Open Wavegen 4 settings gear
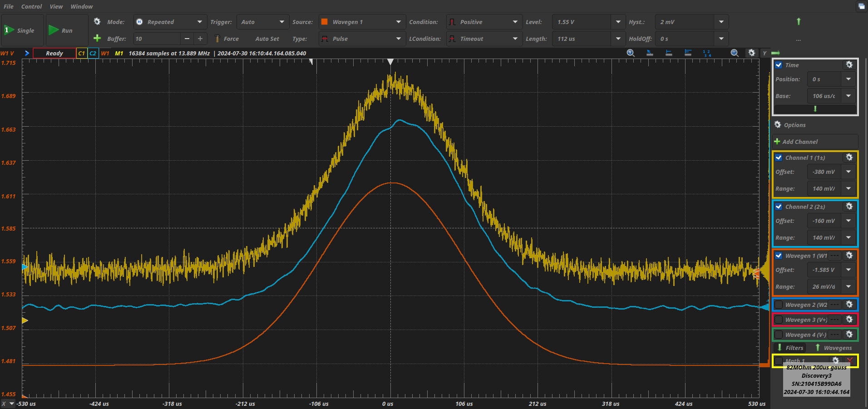 coord(849,335)
